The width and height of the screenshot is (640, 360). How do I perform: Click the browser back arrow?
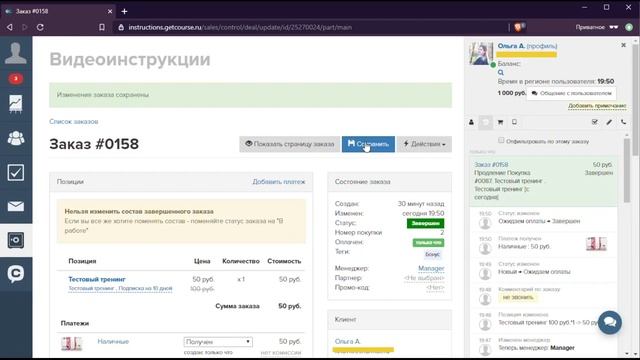point(9,27)
